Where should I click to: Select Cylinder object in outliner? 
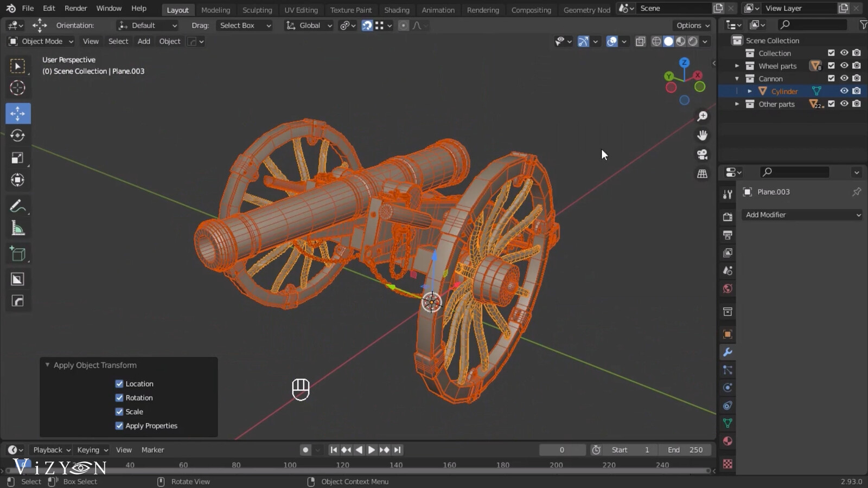[x=784, y=91]
